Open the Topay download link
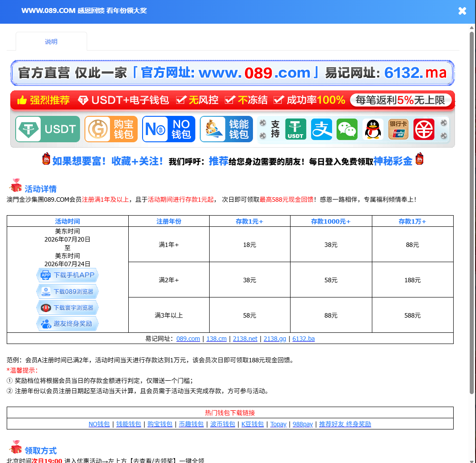 coord(278,424)
